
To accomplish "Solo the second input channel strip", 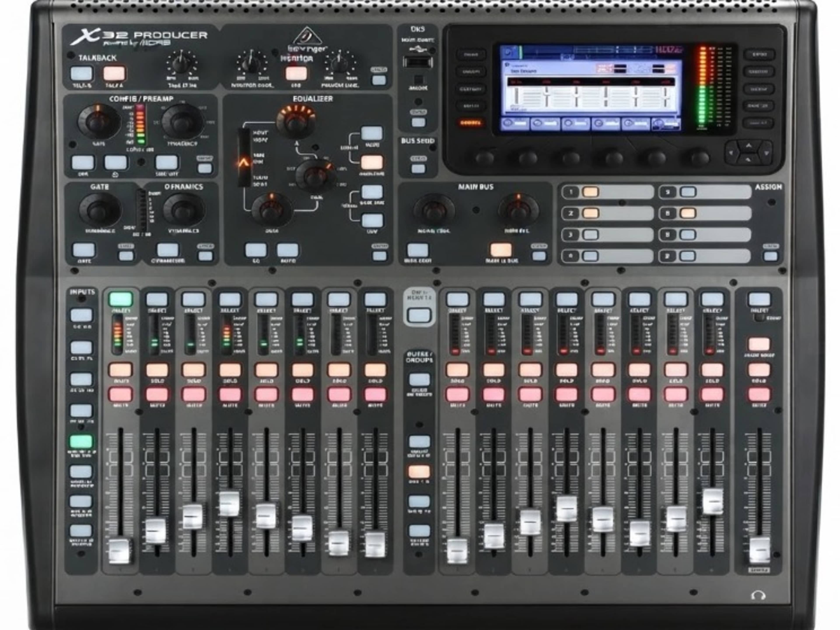I will point(157,369).
